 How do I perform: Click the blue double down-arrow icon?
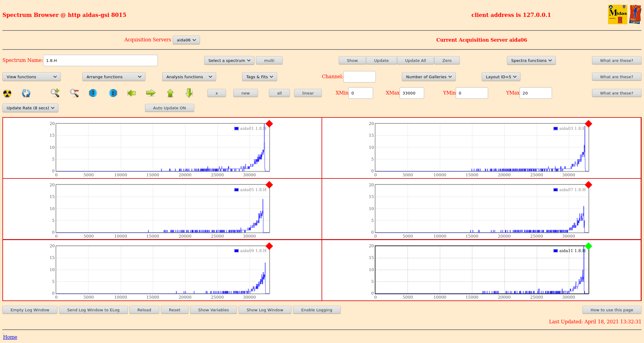[x=93, y=93]
